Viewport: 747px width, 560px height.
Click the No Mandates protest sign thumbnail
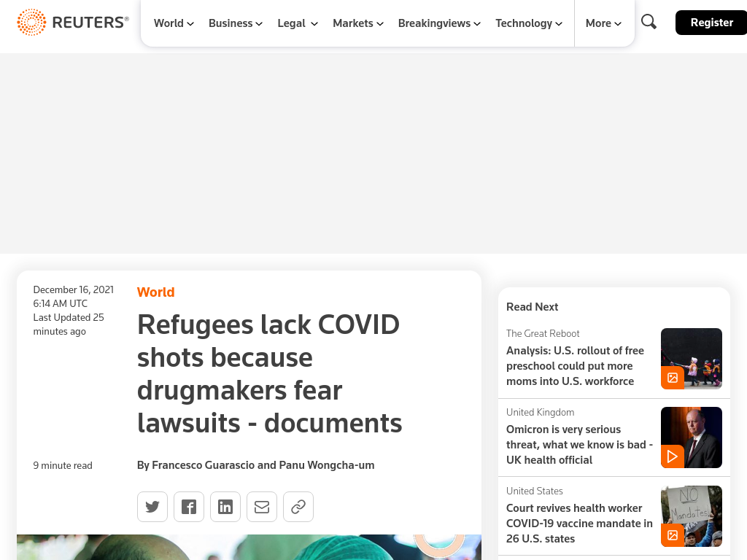pyautogui.click(x=692, y=516)
